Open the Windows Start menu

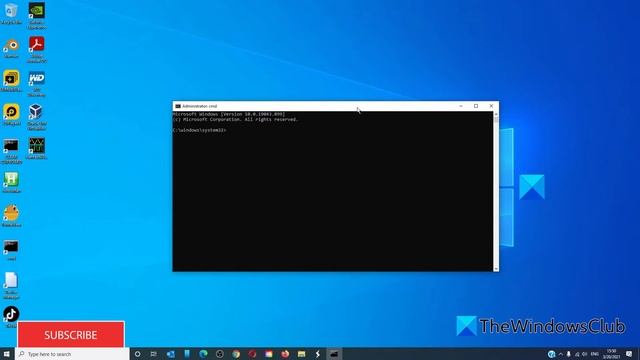(7, 353)
